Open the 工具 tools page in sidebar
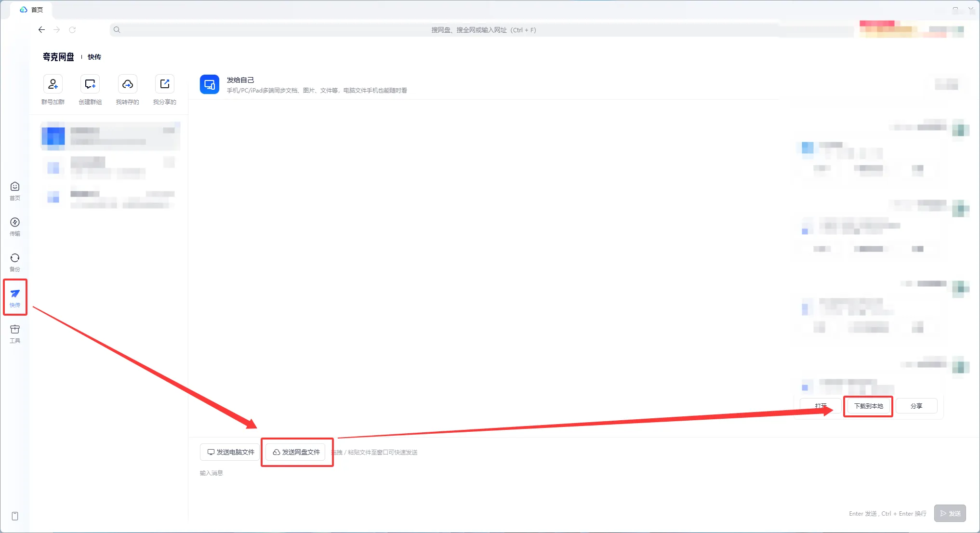This screenshot has width=980, height=533. tap(15, 333)
